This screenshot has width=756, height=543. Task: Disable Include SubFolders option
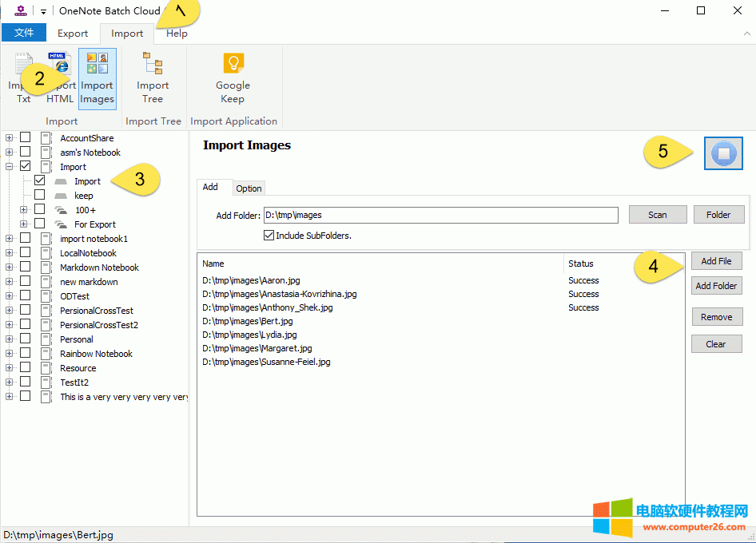click(x=269, y=235)
